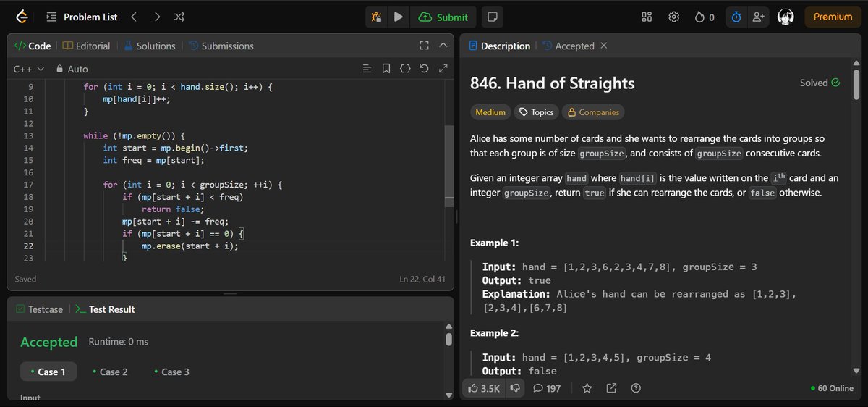Switch to the Solutions tab
This screenshot has width=868, height=407.
coord(149,46)
